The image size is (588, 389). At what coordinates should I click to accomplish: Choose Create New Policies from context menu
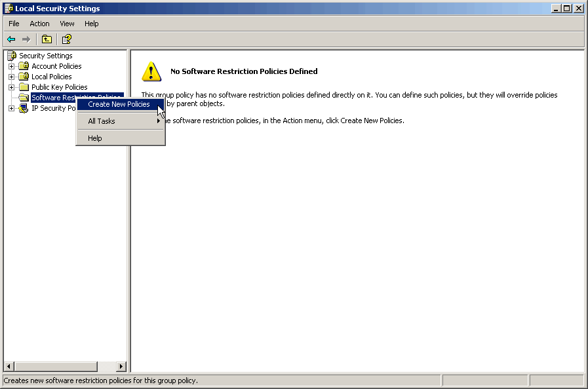tap(121, 104)
